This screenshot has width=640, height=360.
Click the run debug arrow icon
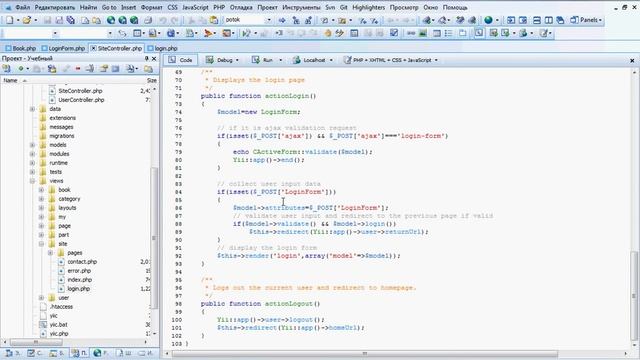247,33
